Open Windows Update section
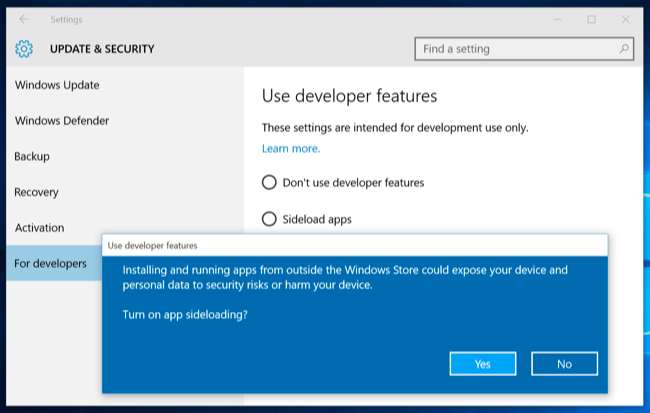The width and height of the screenshot is (650, 413). coord(57,85)
